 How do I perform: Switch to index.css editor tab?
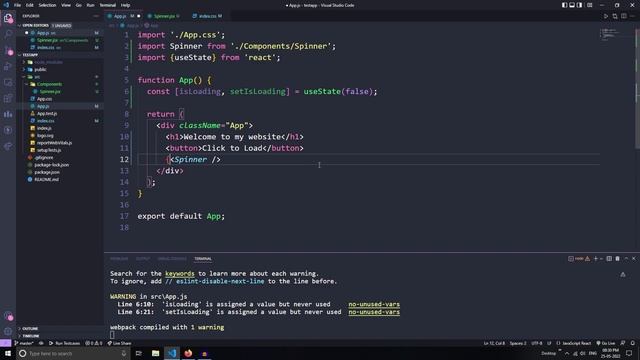coord(207,16)
